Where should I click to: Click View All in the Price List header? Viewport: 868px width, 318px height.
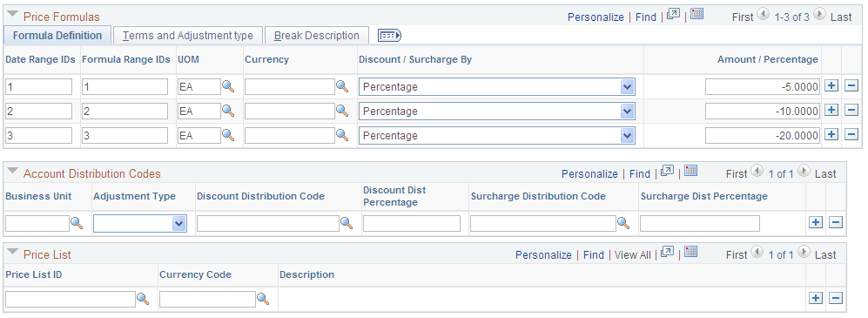click(633, 255)
